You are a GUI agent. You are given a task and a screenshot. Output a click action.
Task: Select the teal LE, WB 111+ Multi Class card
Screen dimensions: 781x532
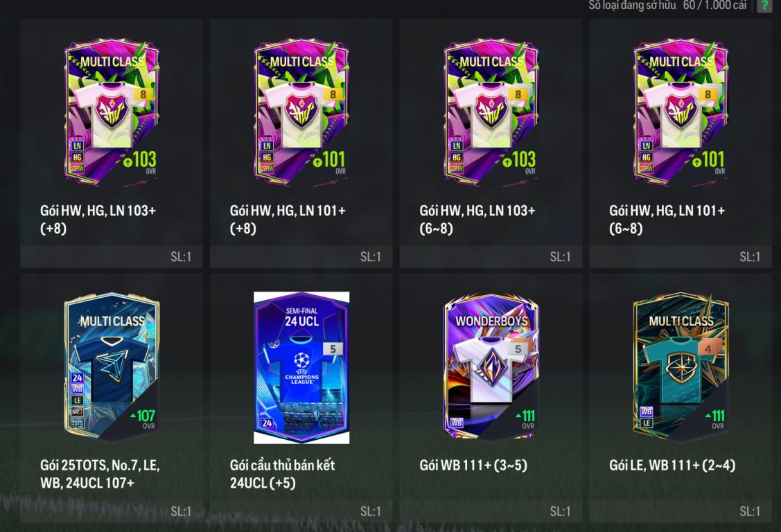pos(681,367)
